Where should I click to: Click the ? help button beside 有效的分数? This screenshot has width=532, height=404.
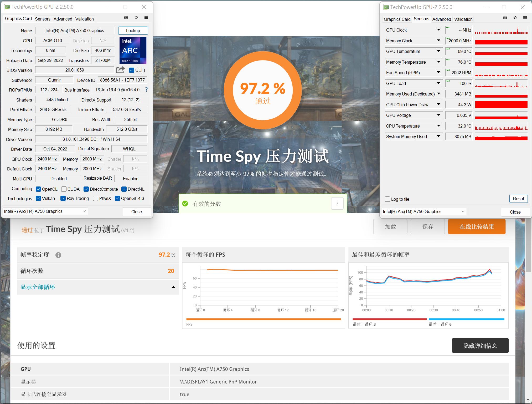(337, 203)
